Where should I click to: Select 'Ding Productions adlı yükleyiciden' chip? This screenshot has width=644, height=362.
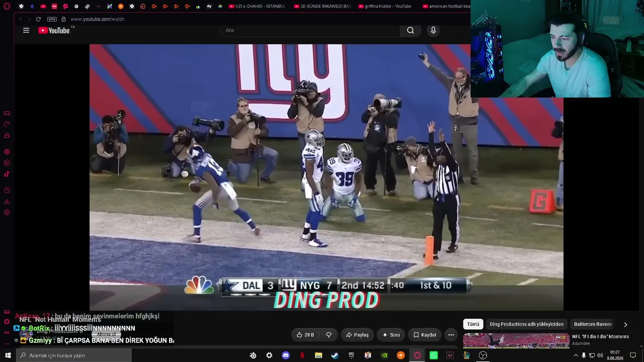[526, 324]
